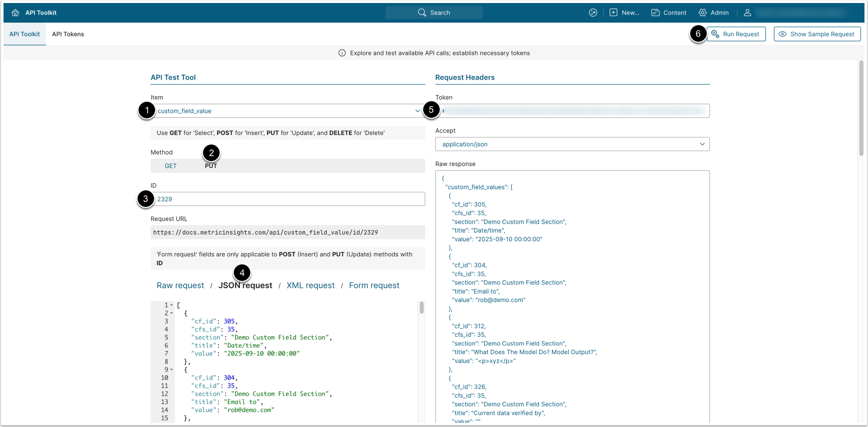This screenshot has height=427, width=868.
Task: Click the search magnifier icon
Action: tap(422, 13)
